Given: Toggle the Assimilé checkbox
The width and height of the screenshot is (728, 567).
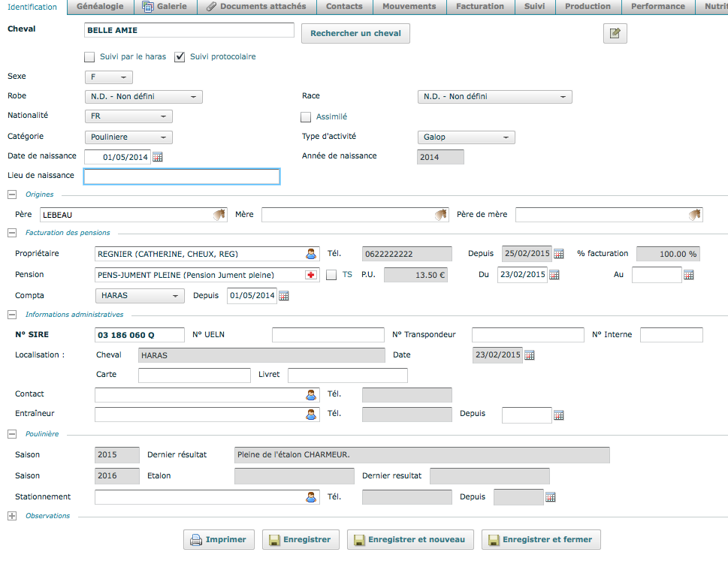Looking at the screenshot, I should pos(306,117).
